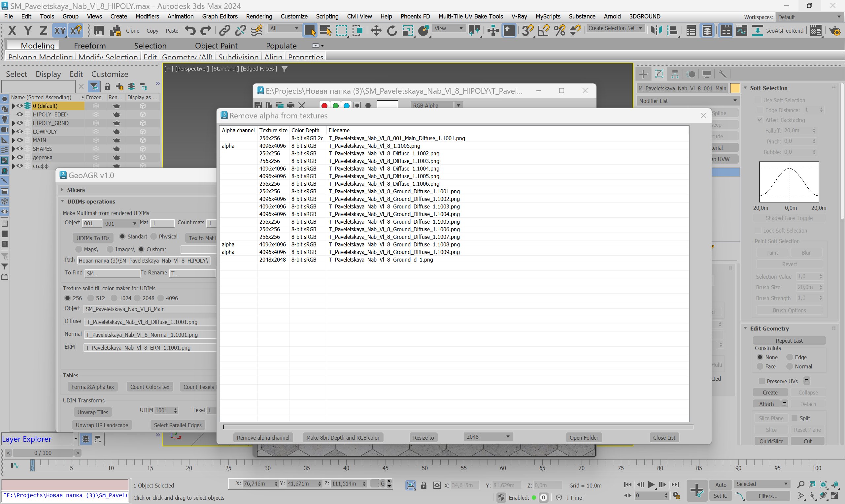Viewport: 845px width, 504px height.
Task: Toggle the Angle Snap icon
Action: point(544,31)
